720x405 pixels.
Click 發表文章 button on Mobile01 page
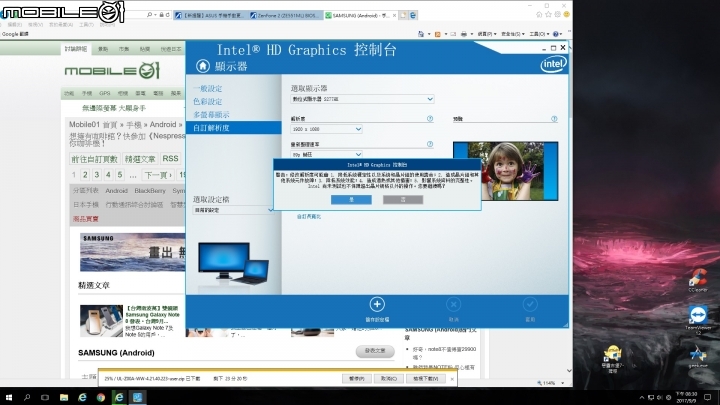click(375, 351)
